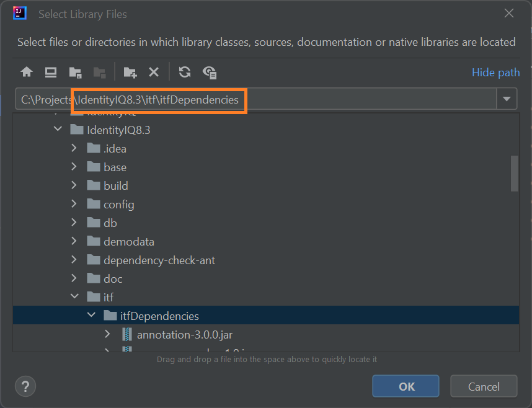
Task: Expand the db folder
Action: 74,223
